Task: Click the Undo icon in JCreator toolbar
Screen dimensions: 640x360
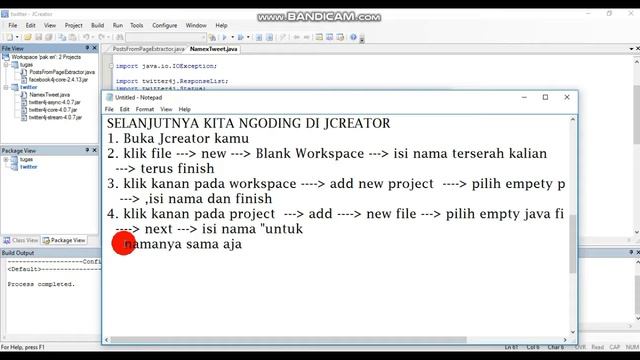Action: pyautogui.click(x=86, y=37)
